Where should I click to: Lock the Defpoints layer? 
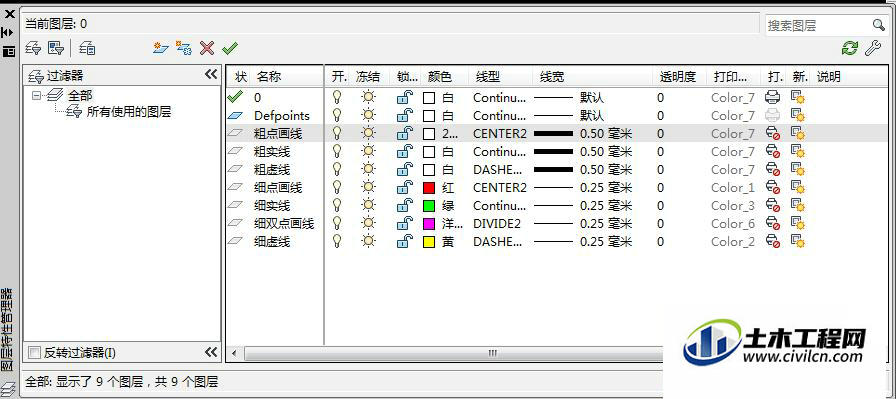click(x=405, y=115)
